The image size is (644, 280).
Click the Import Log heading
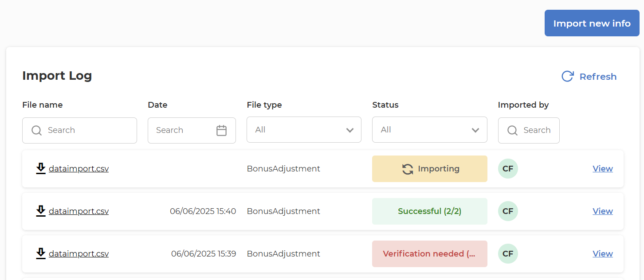[57, 76]
